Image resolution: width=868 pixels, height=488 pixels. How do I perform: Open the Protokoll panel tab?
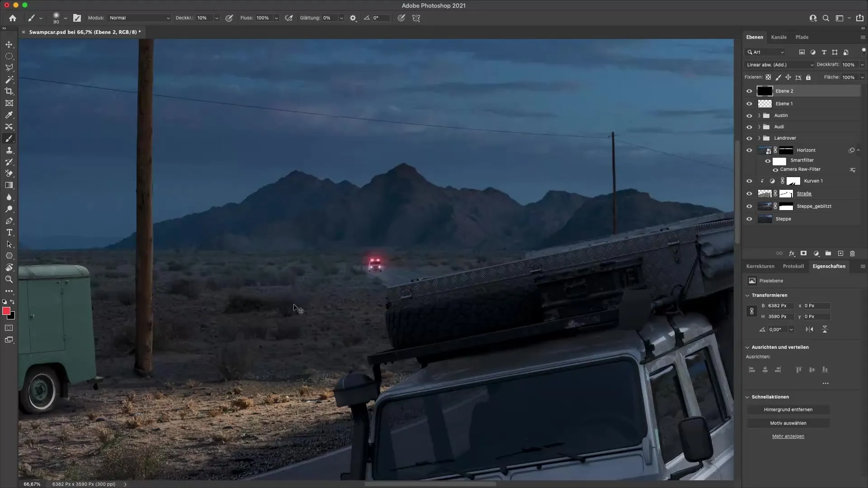coord(794,266)
